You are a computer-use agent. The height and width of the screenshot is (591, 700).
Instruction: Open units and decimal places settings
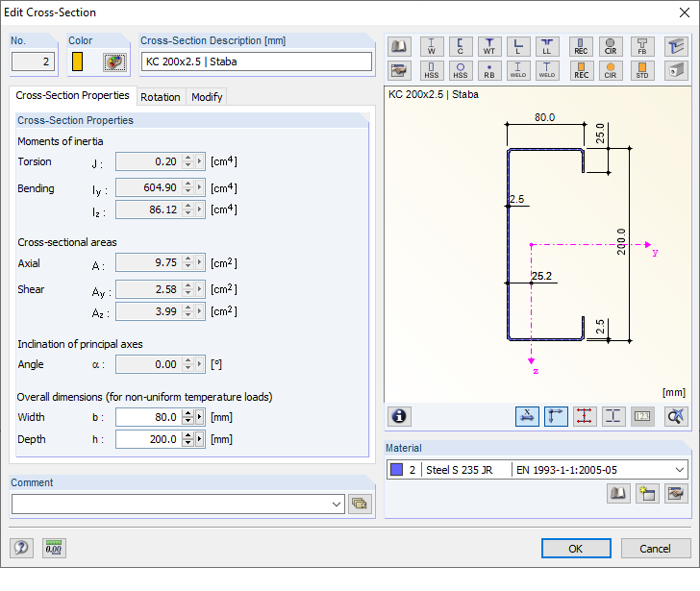click(x=54, y=548)
